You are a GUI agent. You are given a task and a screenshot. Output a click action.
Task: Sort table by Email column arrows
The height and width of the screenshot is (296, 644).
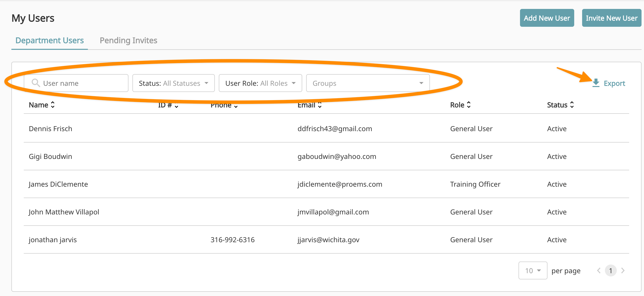point(320,105)
